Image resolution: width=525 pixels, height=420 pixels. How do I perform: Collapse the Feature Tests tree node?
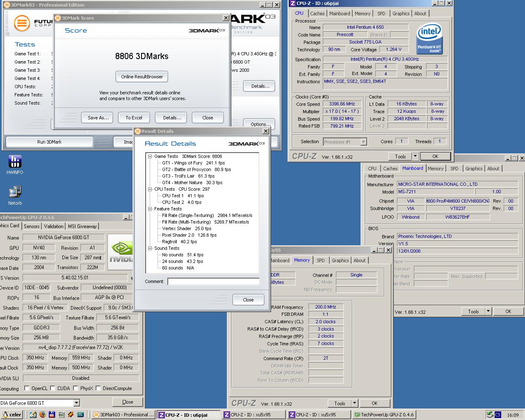(150, 209)
